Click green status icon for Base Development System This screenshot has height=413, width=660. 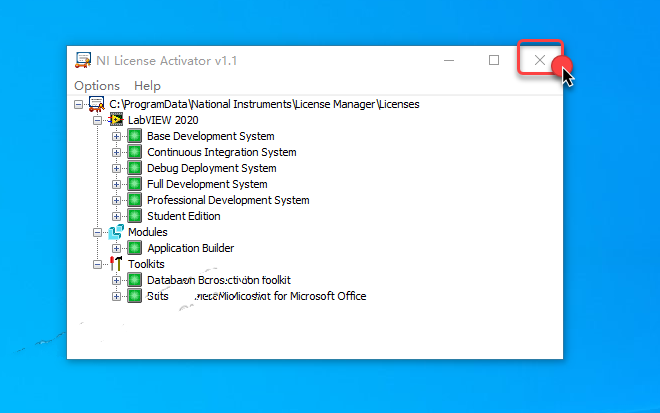135,136
